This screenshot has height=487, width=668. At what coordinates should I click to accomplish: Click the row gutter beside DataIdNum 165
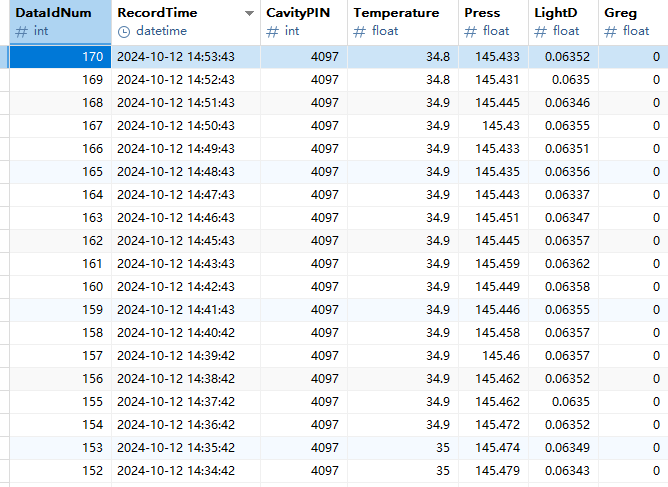pyautogui.click(x=5, y=172)
